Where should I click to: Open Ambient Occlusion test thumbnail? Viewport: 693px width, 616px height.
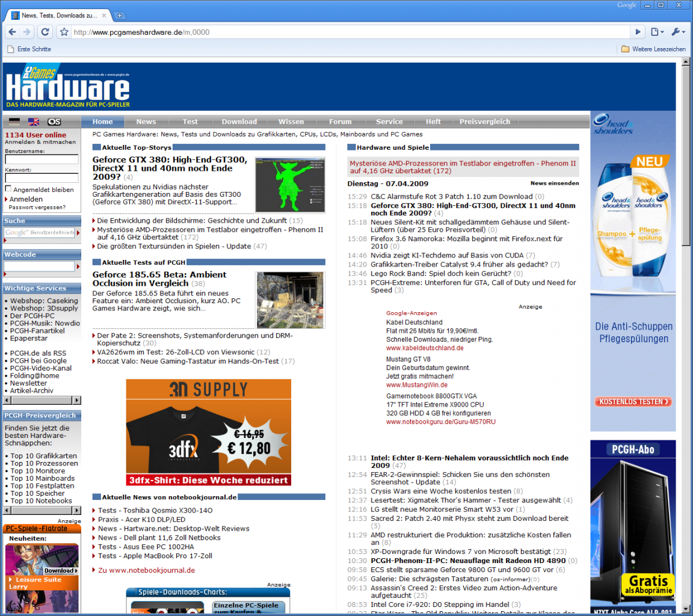pos(291,300)
